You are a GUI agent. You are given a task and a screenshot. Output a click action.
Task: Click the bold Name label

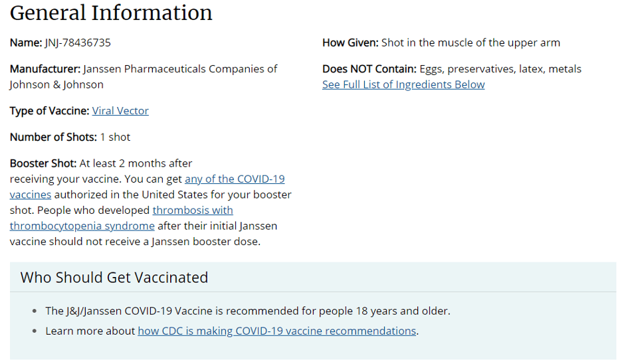tap(25, 43)
